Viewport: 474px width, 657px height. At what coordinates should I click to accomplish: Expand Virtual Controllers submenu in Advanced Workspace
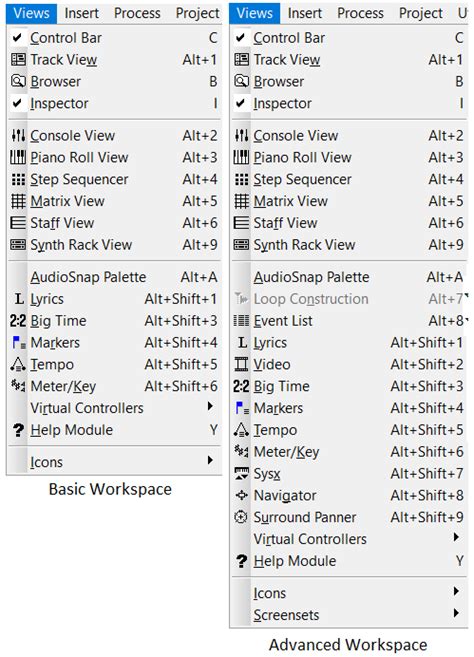(x=349, y=539)
